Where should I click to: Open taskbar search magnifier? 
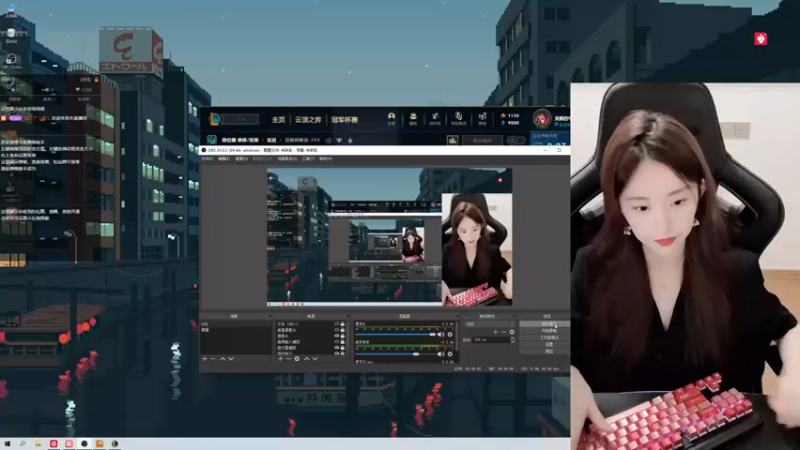tap(22, 444)
